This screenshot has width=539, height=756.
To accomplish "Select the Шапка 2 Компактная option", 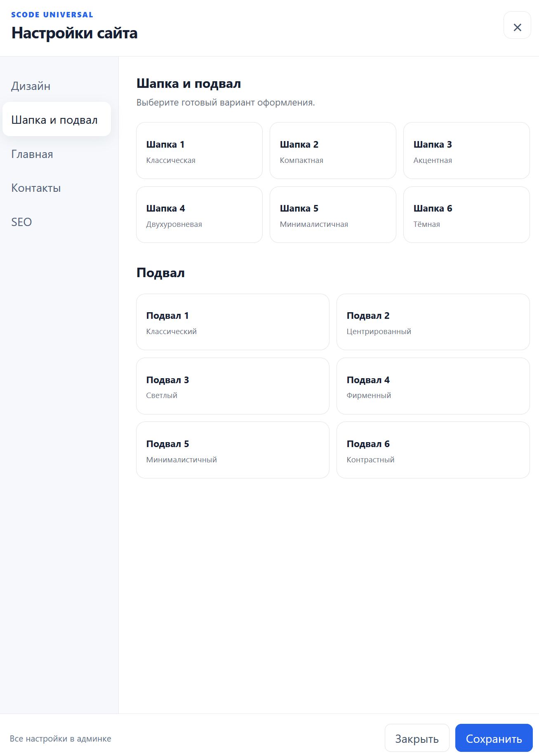I will (x=333, y=151).
